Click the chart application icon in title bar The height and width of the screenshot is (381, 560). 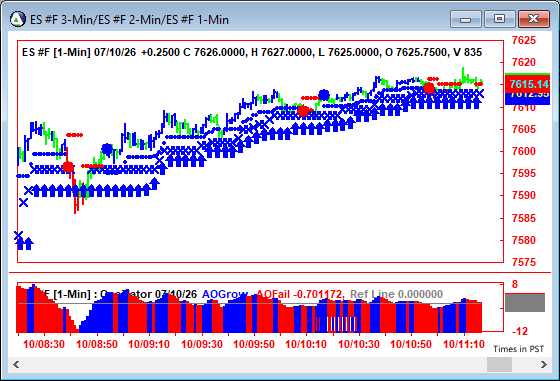[x=18, y=19]
